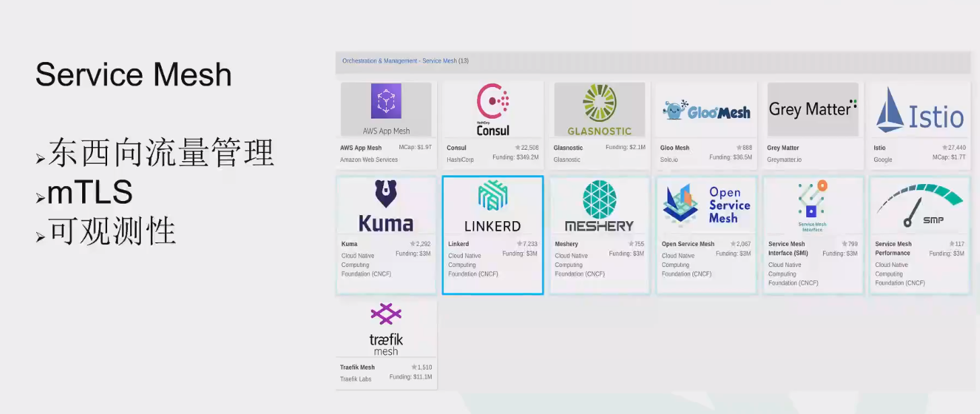Select the "Linkerd" card name
This screenshot has height=414, width=980.
click(459, 244)
